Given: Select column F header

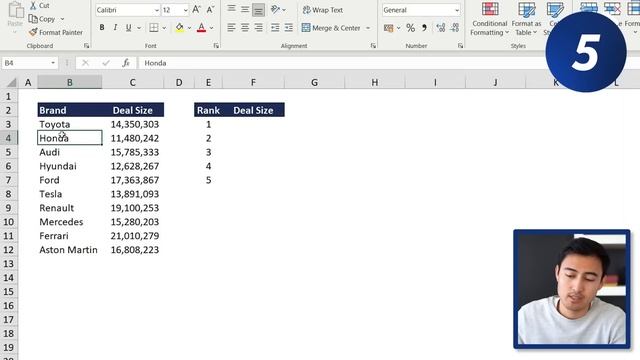Looking at the screenshot, I should point(253,82).
